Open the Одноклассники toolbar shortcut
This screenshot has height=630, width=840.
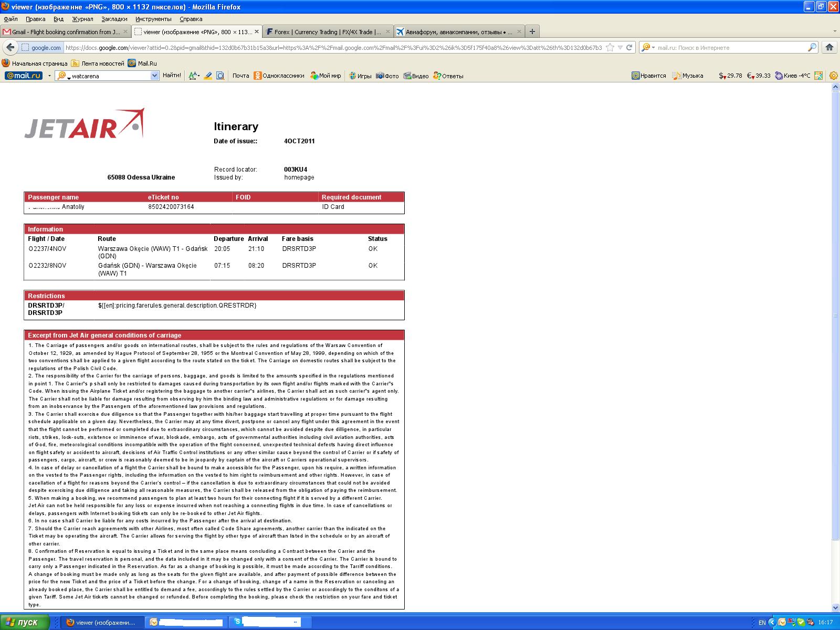(279, 76)
